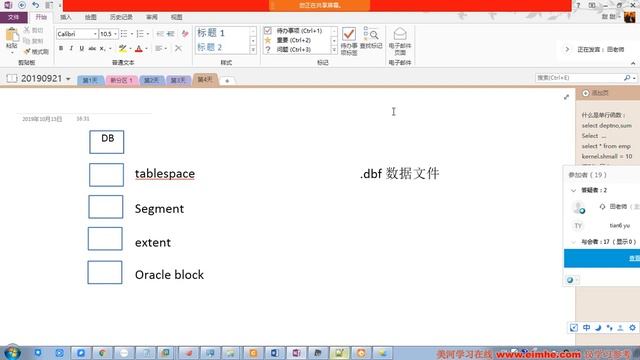This screenshot has width=640, height=360.
Task: Expand the tags gallery list
Action: pos(334,50)
